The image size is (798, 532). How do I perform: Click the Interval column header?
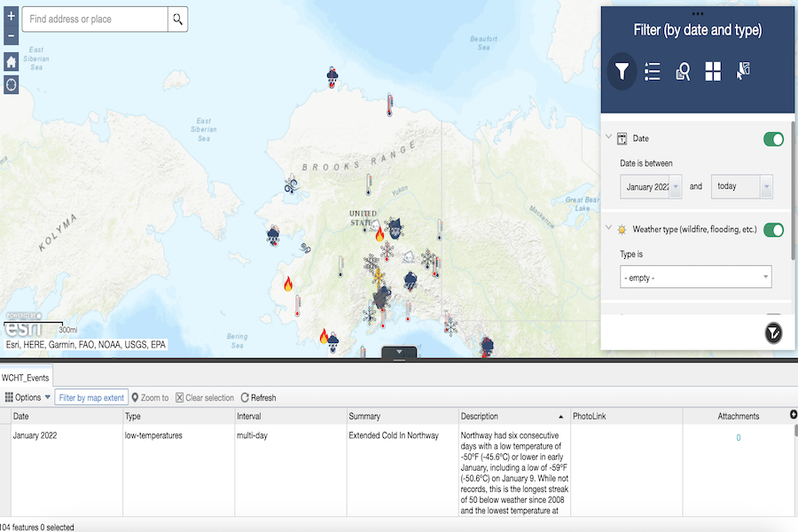291,416
